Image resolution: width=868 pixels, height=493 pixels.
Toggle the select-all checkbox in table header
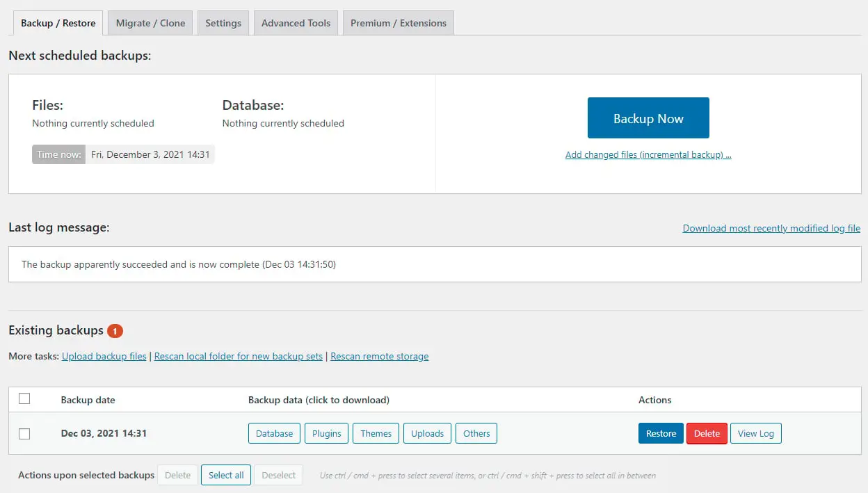point(24,398)
